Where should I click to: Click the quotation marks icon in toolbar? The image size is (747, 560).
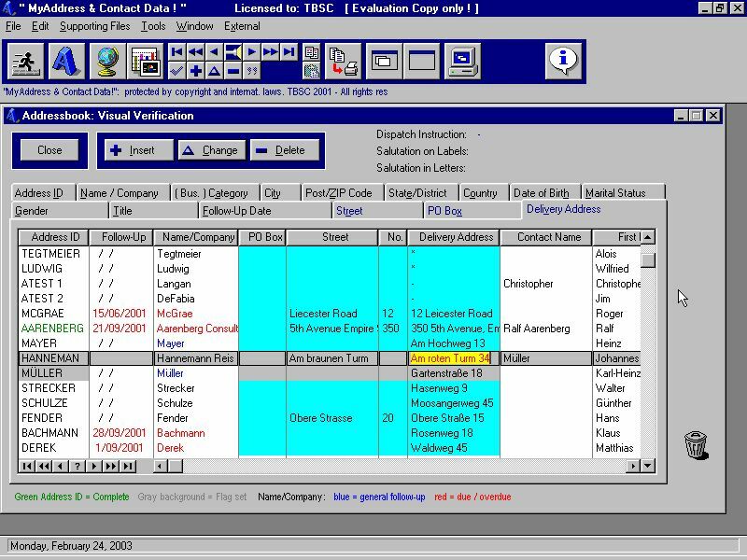pos(252,71)
